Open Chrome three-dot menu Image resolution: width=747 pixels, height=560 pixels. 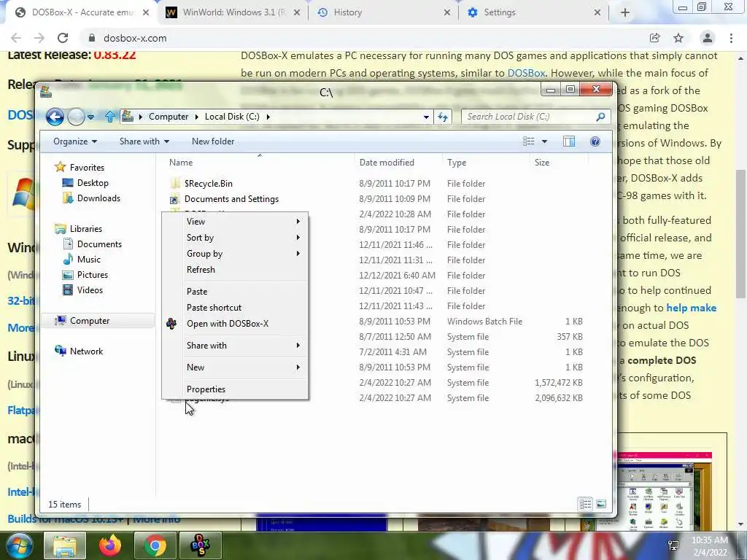tap(731, 38)
